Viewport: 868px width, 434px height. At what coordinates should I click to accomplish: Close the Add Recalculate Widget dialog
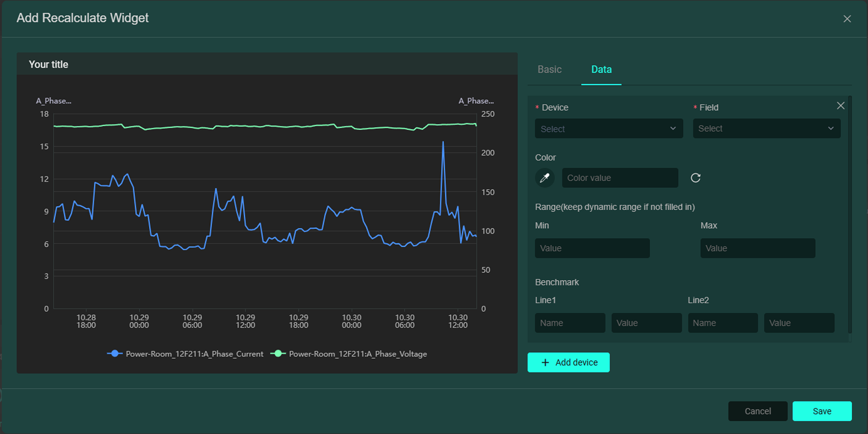(847, 19)
